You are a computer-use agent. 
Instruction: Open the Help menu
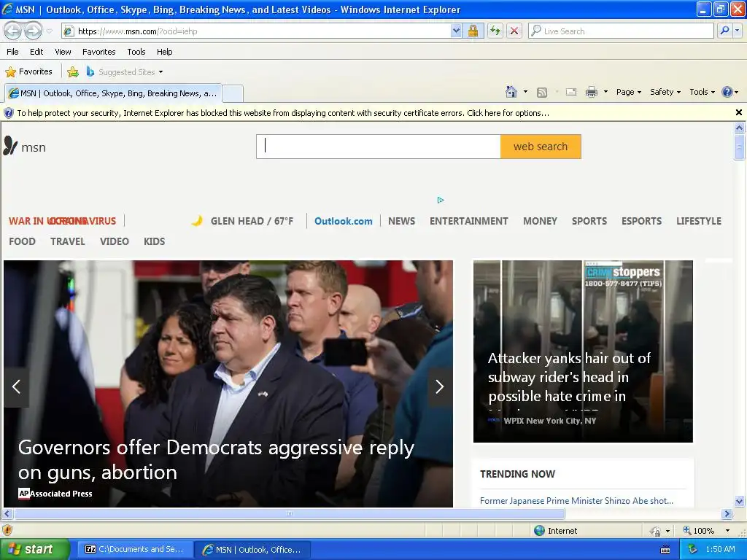(x=164, y=52)
